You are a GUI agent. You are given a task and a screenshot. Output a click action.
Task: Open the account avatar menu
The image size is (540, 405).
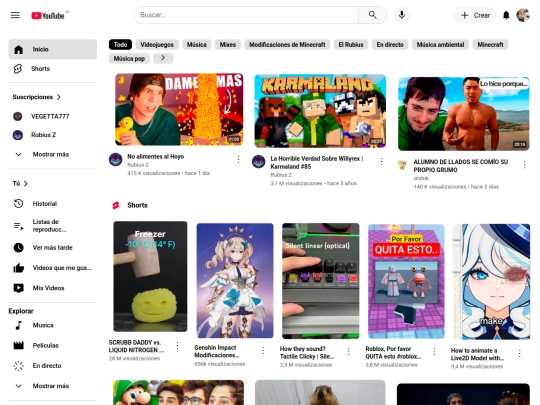click(523, 15)
